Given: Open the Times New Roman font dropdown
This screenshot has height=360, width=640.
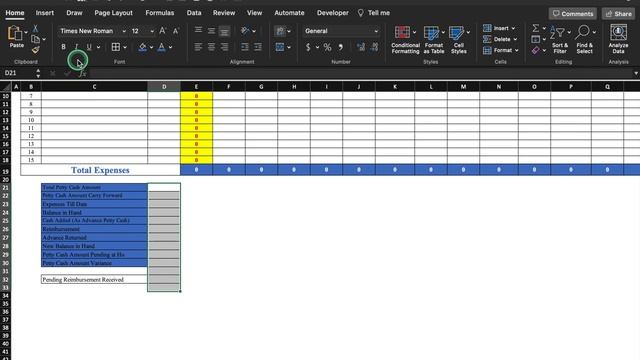Looking at the screenshot, I should [124, 31].
